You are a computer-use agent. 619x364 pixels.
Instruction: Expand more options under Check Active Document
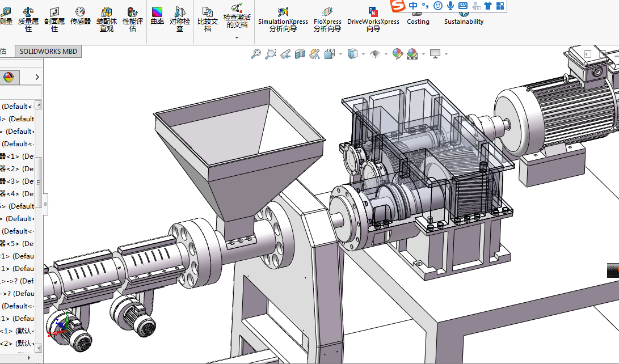click(237, 38)
